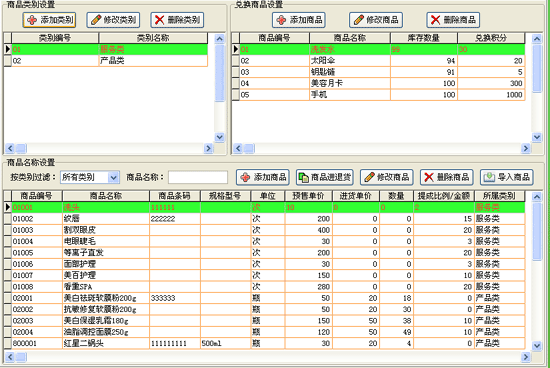Sort by 预售单价 column header
This screenshot has height=368, width=550.
308,196
